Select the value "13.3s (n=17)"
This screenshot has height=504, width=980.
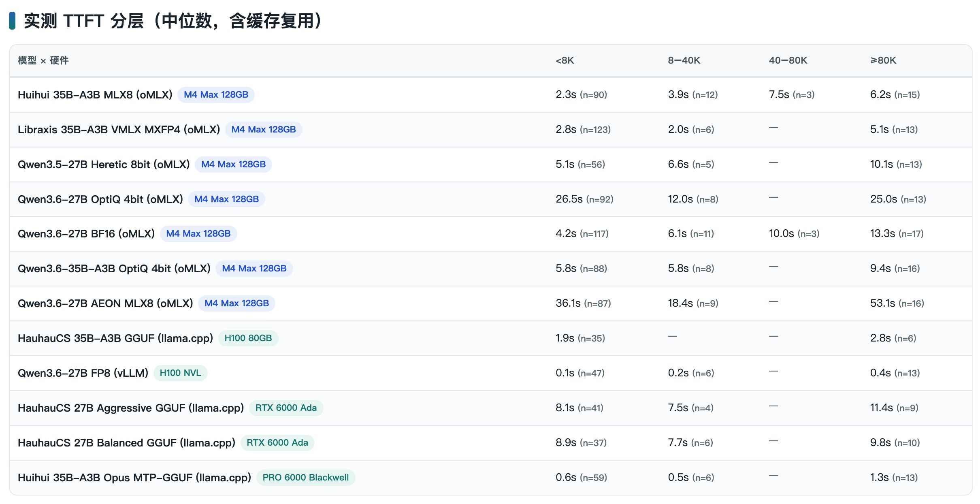pos(897,234)
